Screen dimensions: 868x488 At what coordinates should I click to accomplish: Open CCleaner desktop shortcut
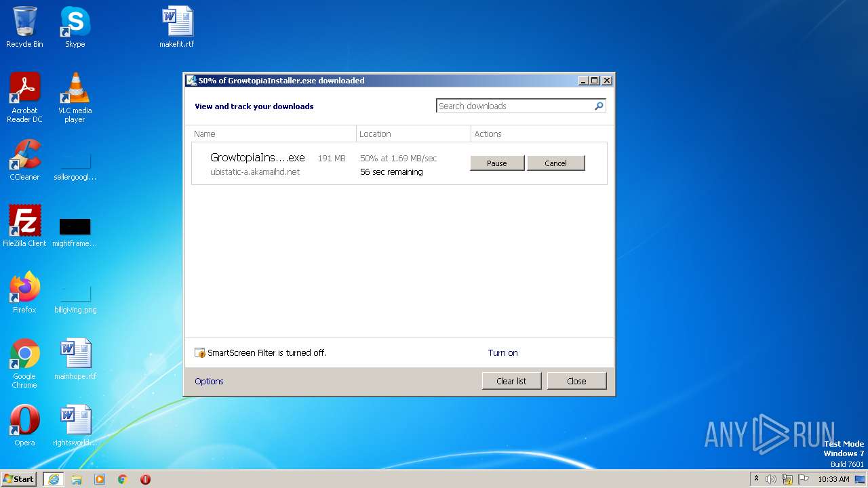(x=24, y=160)
